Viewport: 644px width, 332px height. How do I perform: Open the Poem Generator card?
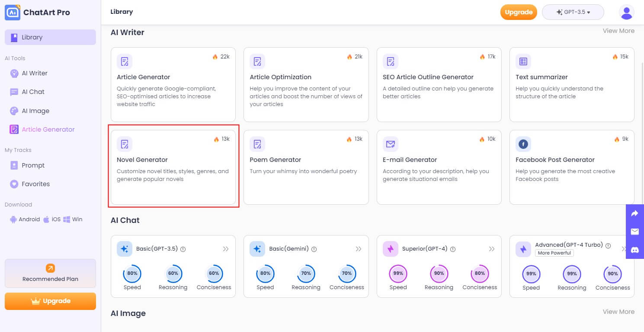click(x=306, y=167)
